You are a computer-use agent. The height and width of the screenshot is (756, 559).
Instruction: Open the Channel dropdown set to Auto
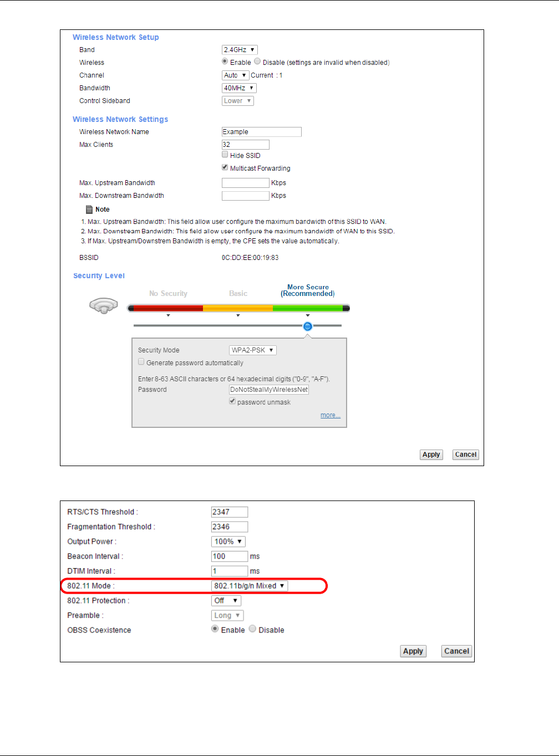pos(235,75)
